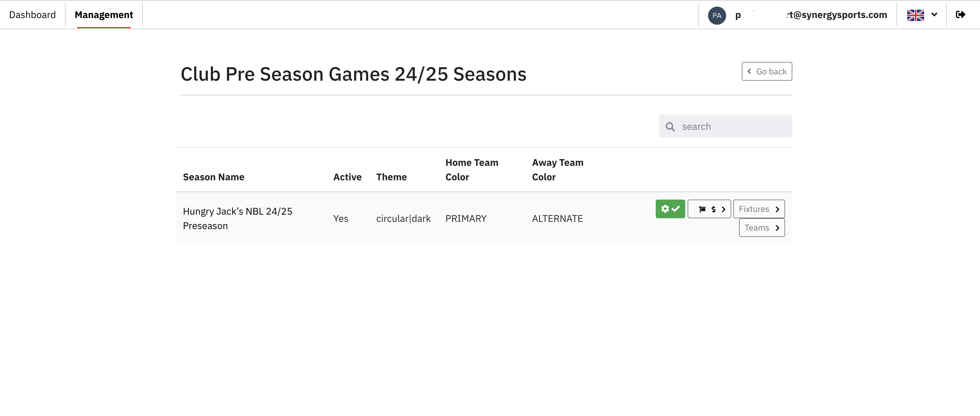Click the synergysports.com user email
Viewport: 980px width, 416px height.
(837, 15)
